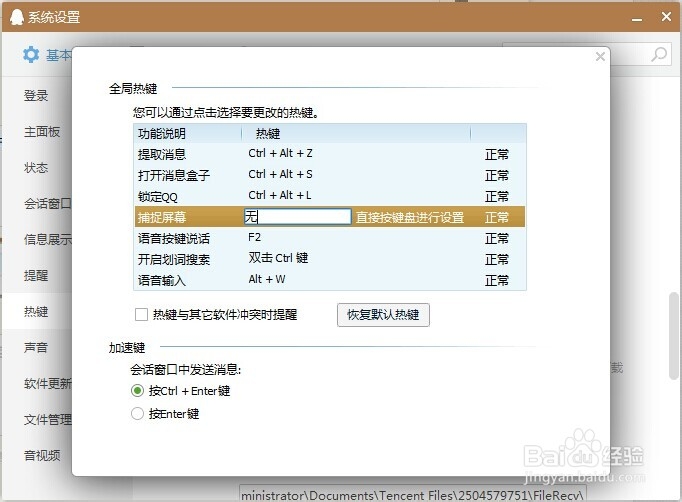This screenshot has height=502, width=682.
Task: Click the 双击 Ctrl 键 hotkey value
Action: click(x=278, y=258)
